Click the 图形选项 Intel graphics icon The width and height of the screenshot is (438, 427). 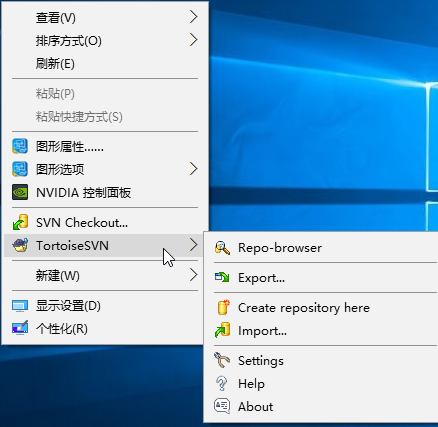[x=20, y=169]
